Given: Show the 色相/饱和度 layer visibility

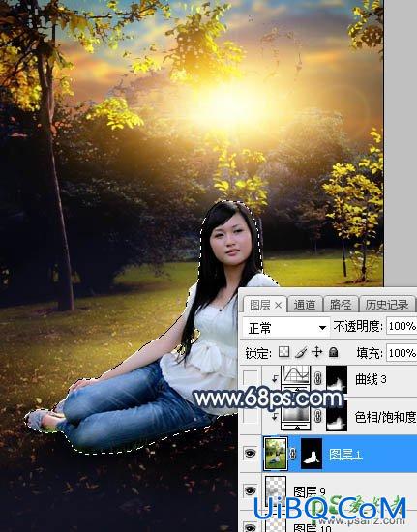Looking at the screenshot, I should pyautogui.click(x=250, y=417).
